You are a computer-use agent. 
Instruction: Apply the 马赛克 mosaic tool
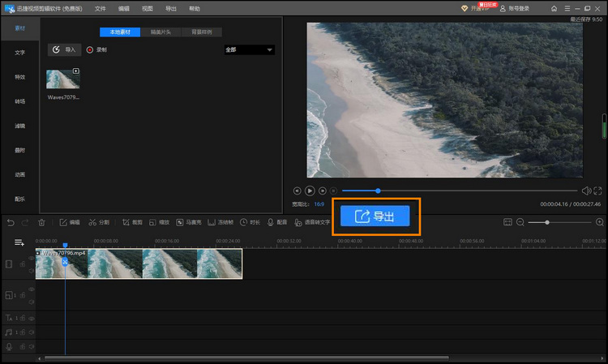coord(189,222)
